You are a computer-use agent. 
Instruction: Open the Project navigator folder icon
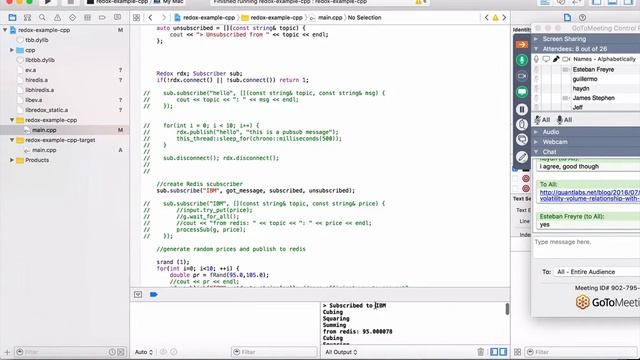click(x=12, y=18)
